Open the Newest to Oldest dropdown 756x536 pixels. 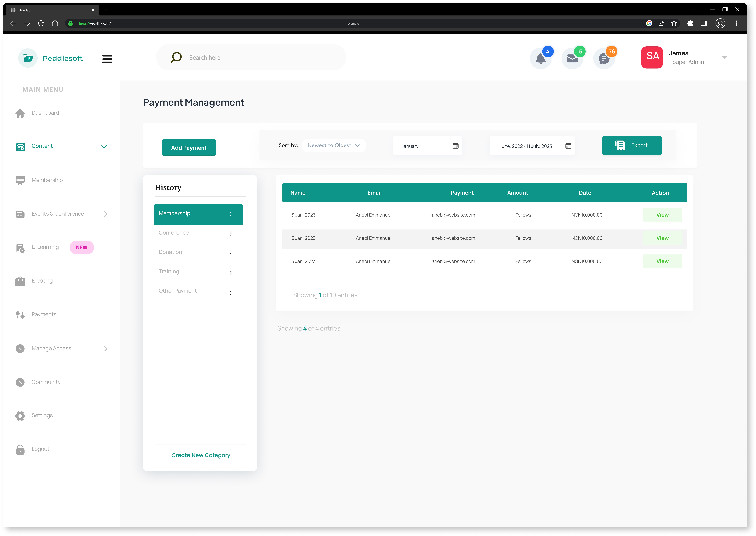point(334,146)
